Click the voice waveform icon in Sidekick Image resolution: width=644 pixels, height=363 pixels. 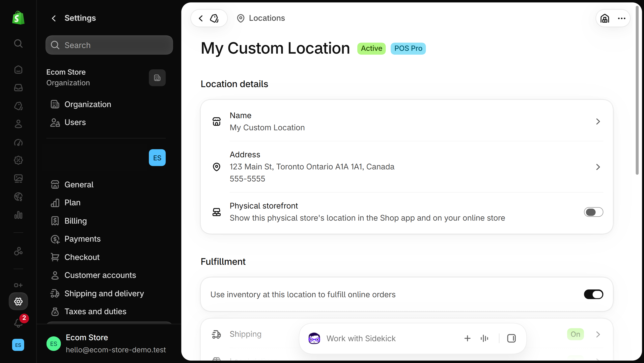(x=484, y=338)
